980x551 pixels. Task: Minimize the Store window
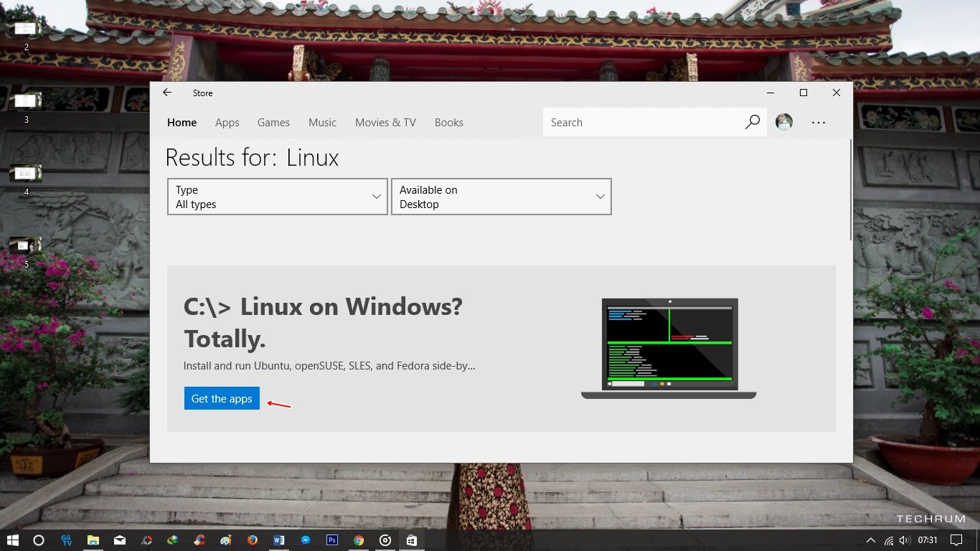771,93
